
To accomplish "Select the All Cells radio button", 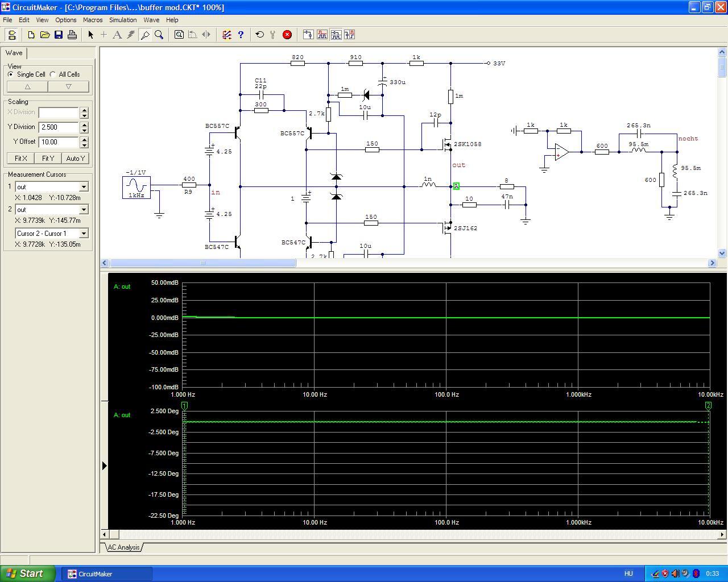I will (53, 74).
